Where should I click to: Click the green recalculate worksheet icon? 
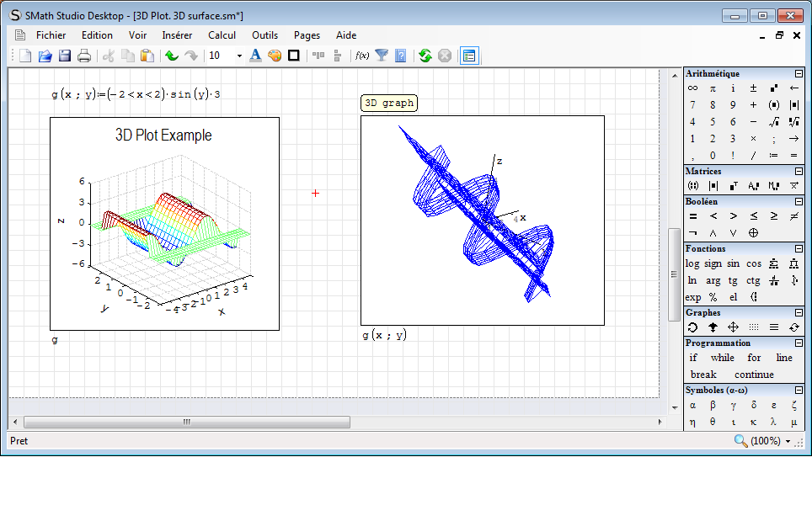click(425, 56)
